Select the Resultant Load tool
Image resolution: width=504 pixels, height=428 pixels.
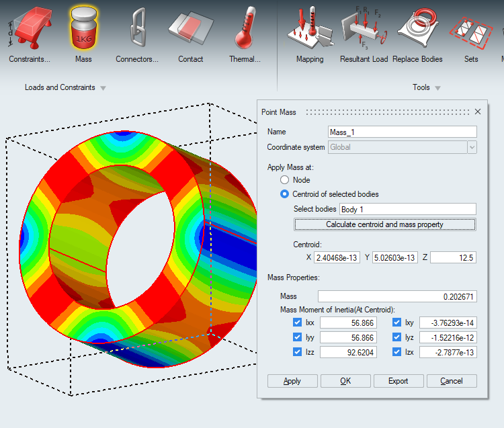coord(364,34)
